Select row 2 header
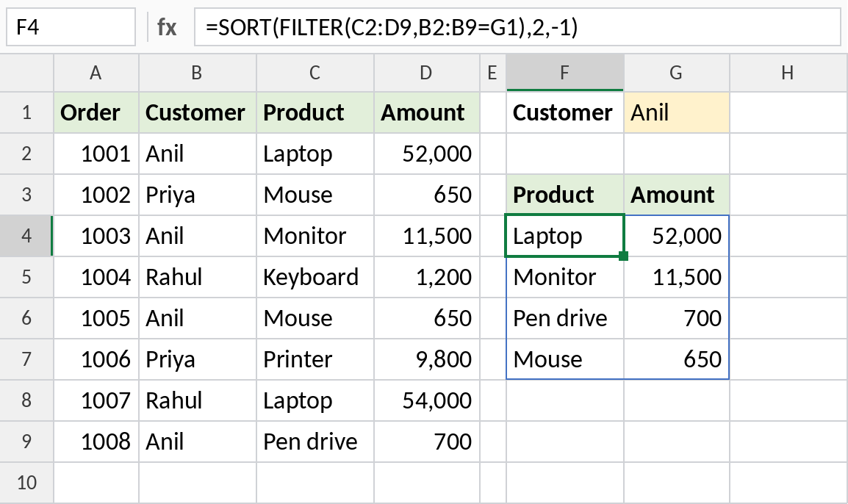848x504 pixels. tap(26, 154)
